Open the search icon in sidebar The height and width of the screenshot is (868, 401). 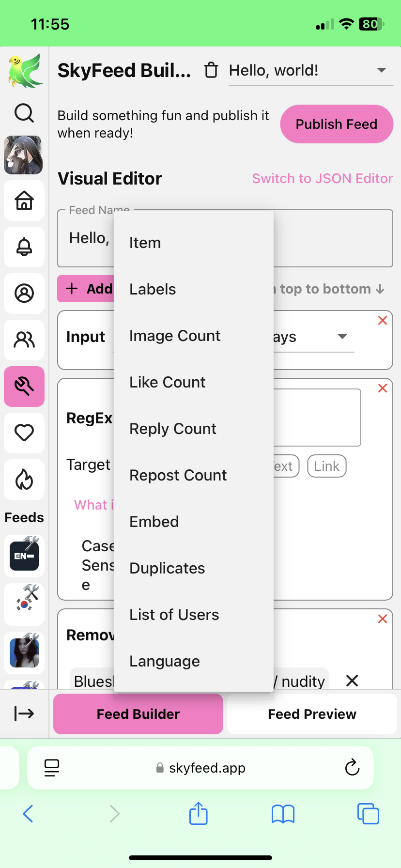pos(24,113)
